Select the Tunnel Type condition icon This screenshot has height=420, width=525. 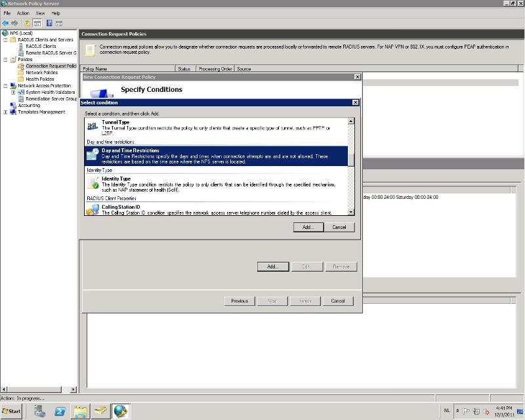(x=93, y=126)
